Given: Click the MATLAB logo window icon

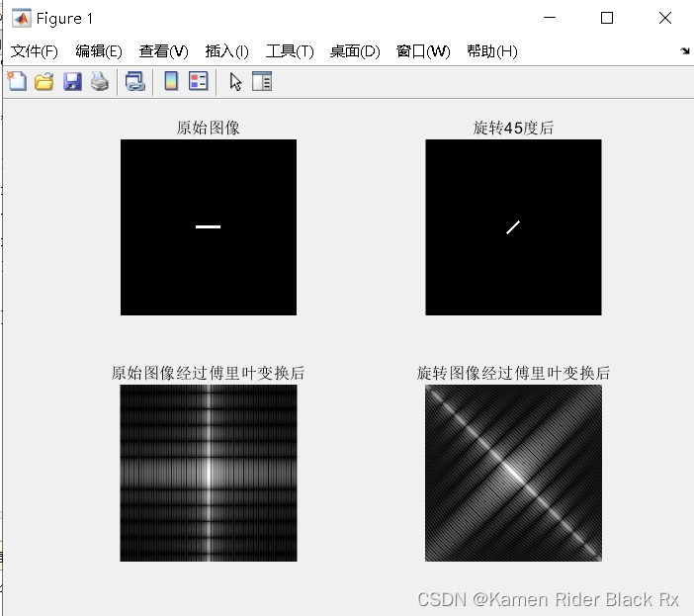Looking at the screenshot, I should tap(21, 19).
